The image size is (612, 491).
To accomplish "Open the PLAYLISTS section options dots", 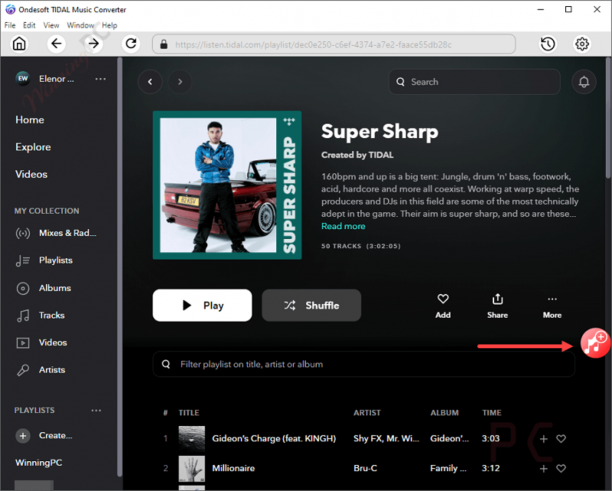I will point(96,411).
